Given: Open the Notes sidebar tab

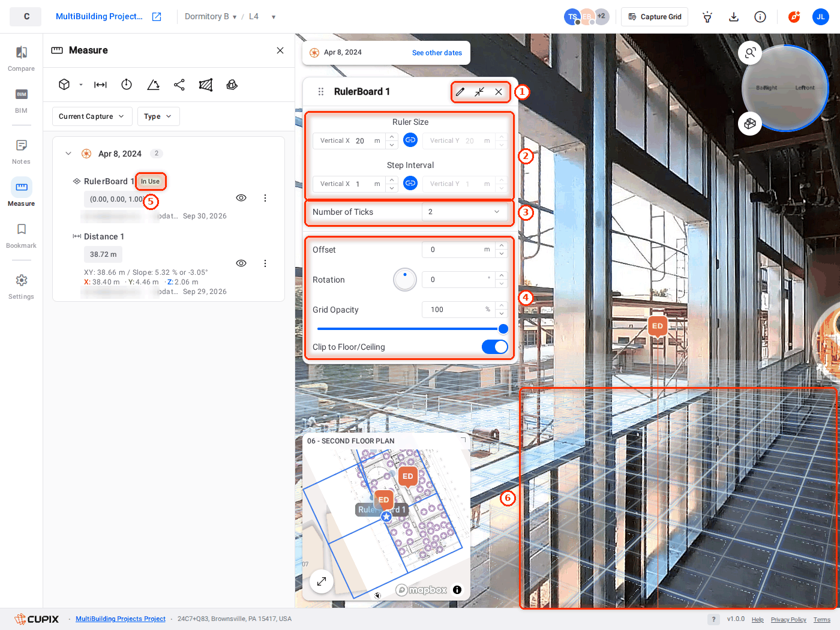Looking at the screenshot, I should pyautogui.click(x=21, y=151).
